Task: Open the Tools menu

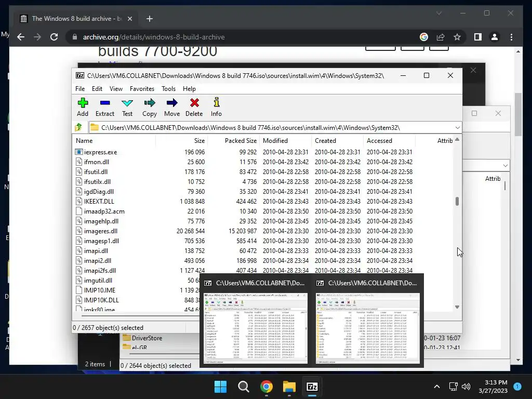Action: coord(168,88)
